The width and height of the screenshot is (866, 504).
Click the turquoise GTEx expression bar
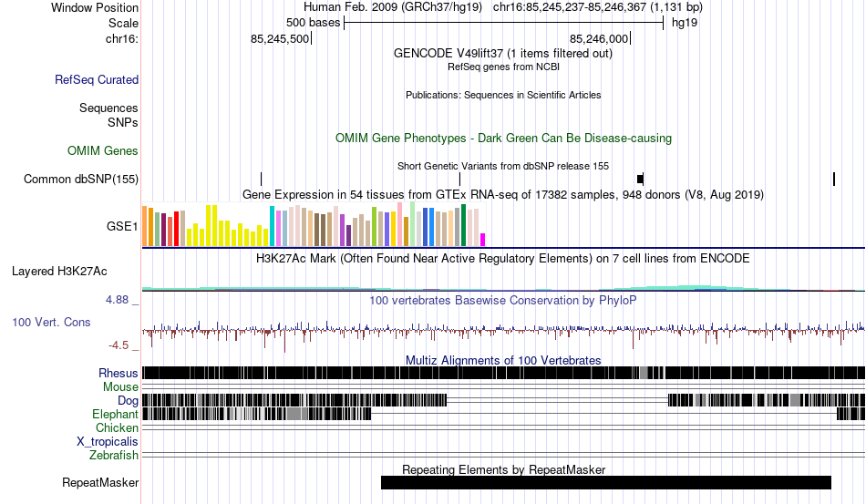pyautogui.click(x=273, y=226)
